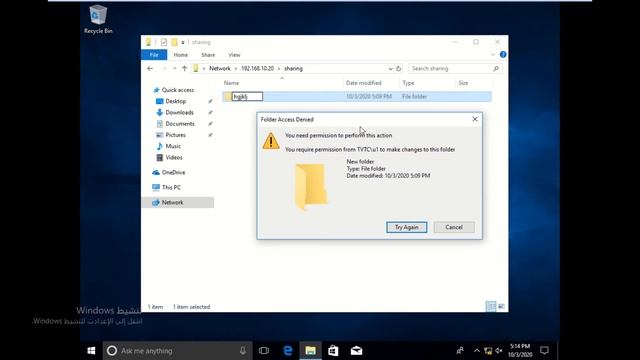The width and height of the screenshot is (640, 360).
Task: Switch to large icons view in the status bar
Action: point(501,306)
